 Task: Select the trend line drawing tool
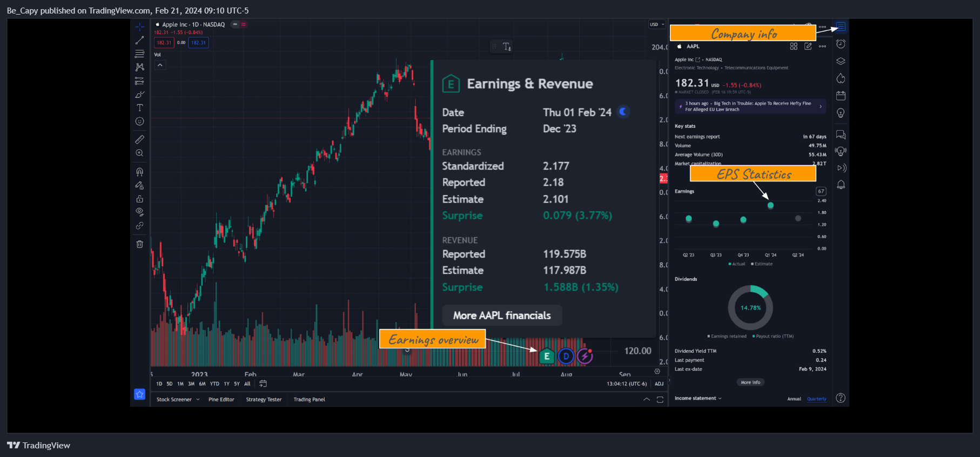[139, 41]
